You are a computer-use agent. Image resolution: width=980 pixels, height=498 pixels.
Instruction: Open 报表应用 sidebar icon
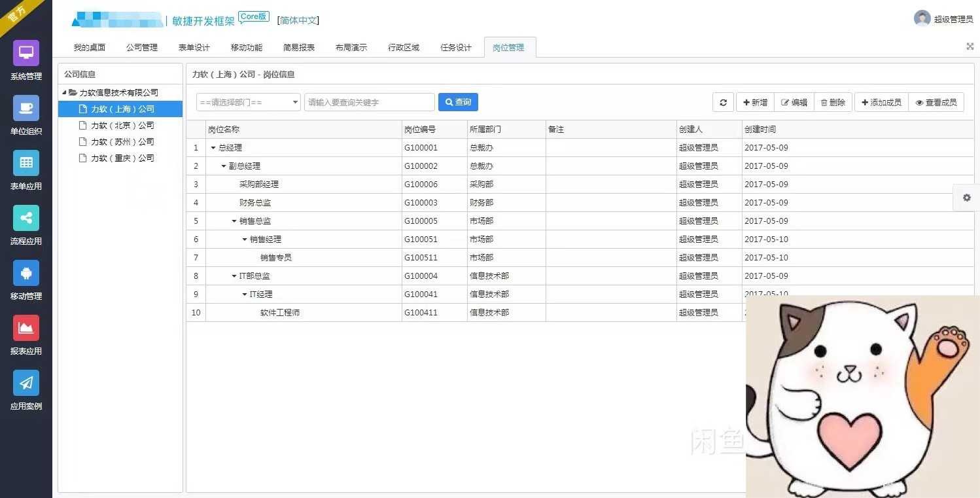pos(26,328)
